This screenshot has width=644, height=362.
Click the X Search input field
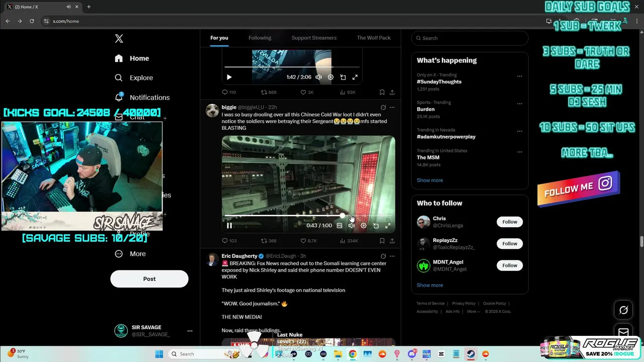coord(470,38)
